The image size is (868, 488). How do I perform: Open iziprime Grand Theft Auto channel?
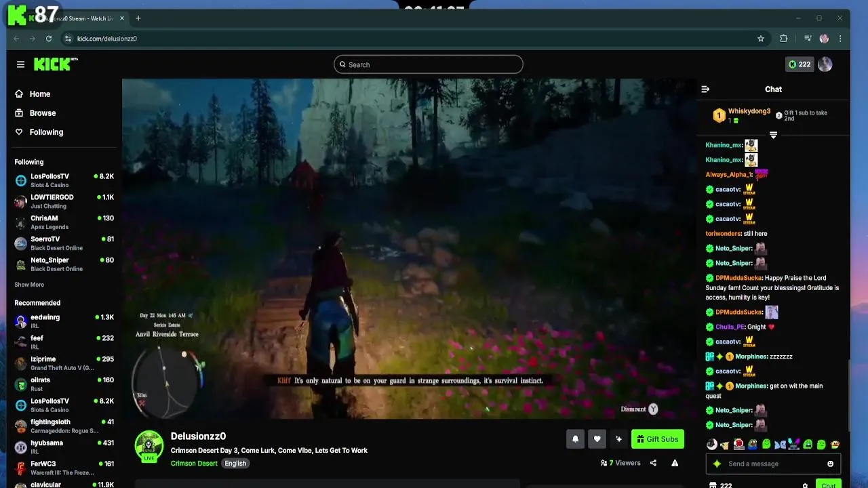64,363
